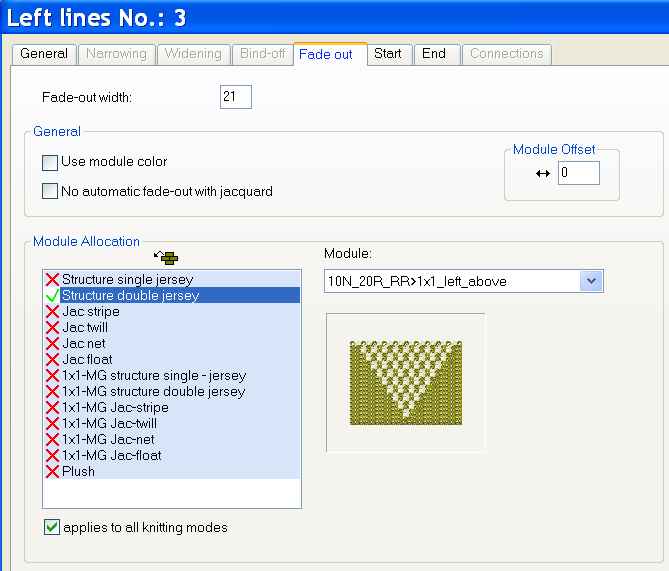The width and height of the screenshot is (669, 571).
Task: Click red X icon beside Plush
Action: point(51,472)
